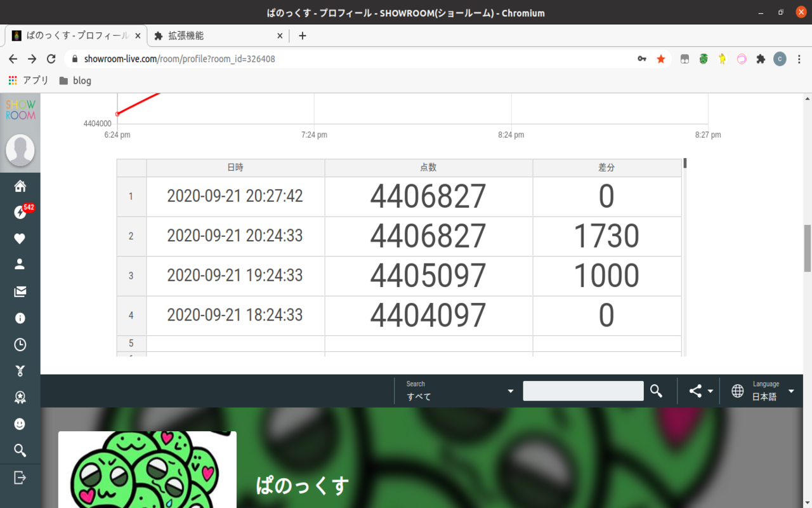Select row header 3 in the table
Image resolution: width=812 pixels, height=508 pixels.
click(x=131, y=276)
